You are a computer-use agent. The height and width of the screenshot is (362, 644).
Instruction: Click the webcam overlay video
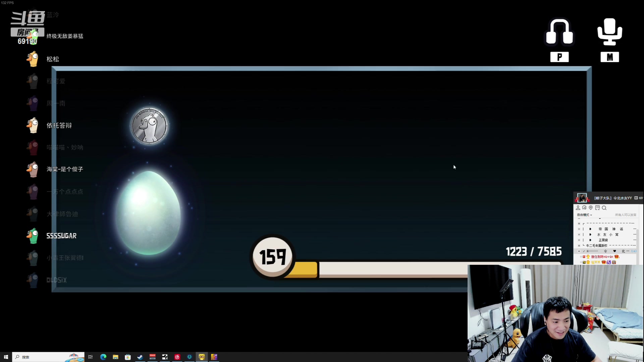(556, 313)
